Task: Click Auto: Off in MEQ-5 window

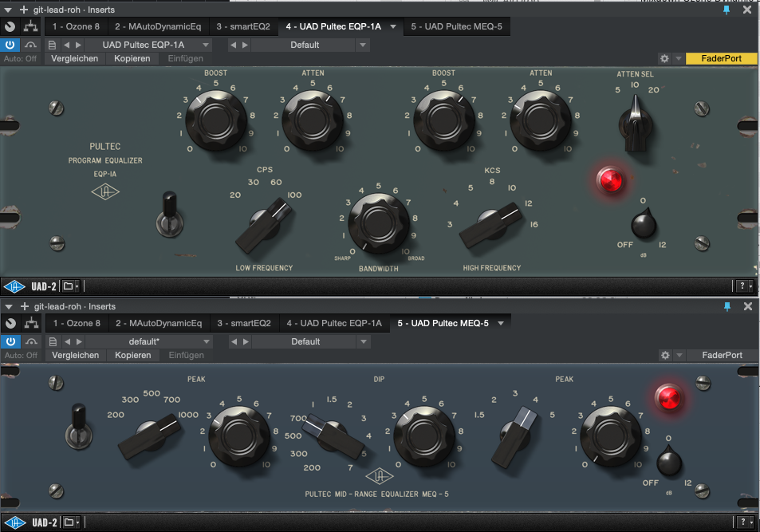Action: click(21, 355)
